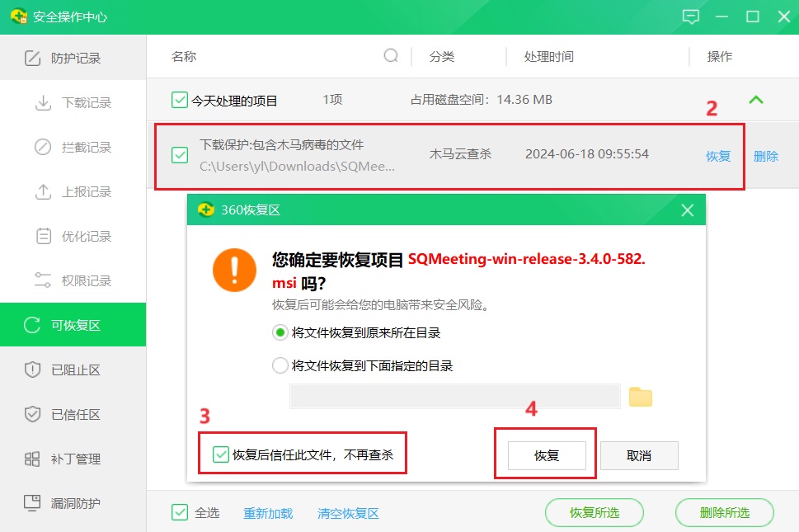Click the 恢复 link in file row
Viewport: 799px width, 532px height.
click(718, 156)
